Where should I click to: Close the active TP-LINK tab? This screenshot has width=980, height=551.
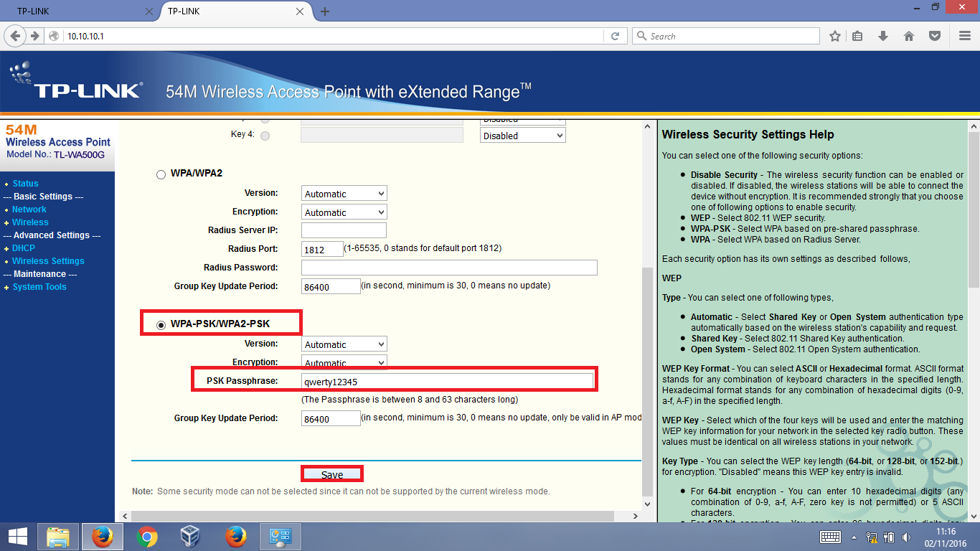pyautogui.click(x=299, y=11)
